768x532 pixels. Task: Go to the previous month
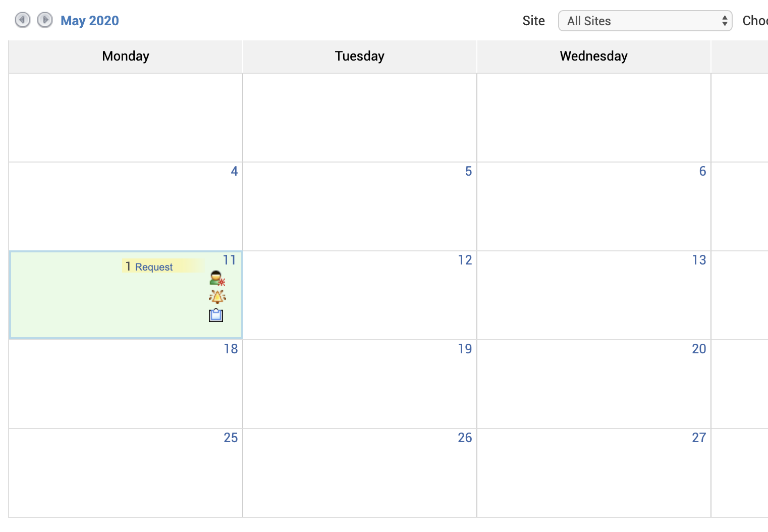[x=23, y=20]
